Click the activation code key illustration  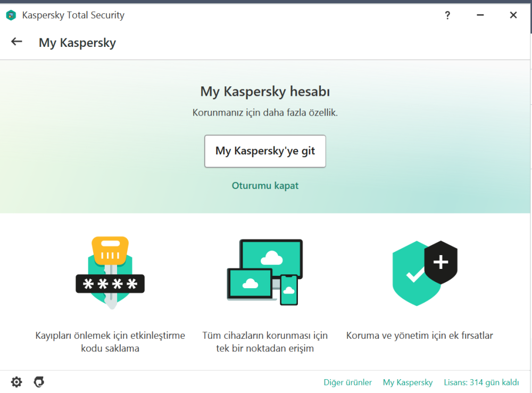coord(110,273)
